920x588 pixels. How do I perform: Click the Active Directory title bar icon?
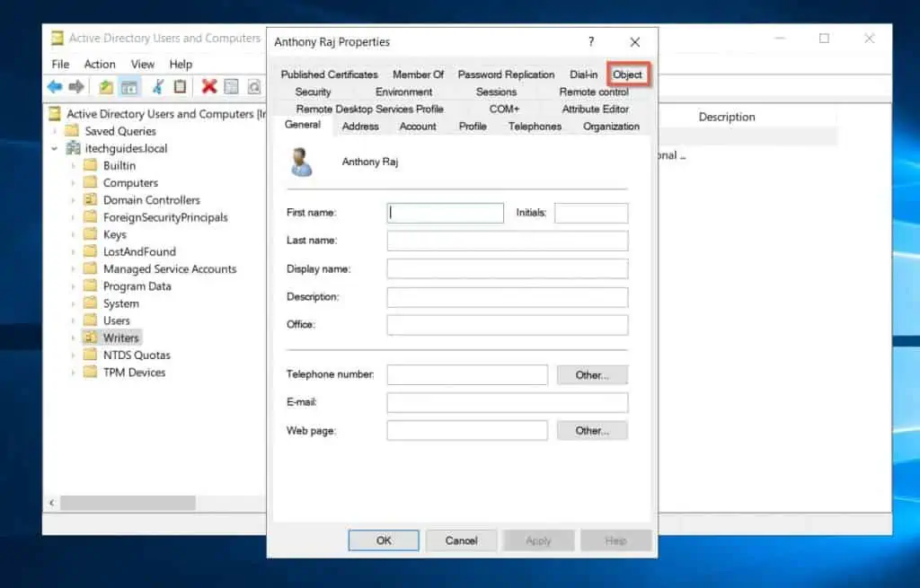(57, 38)
